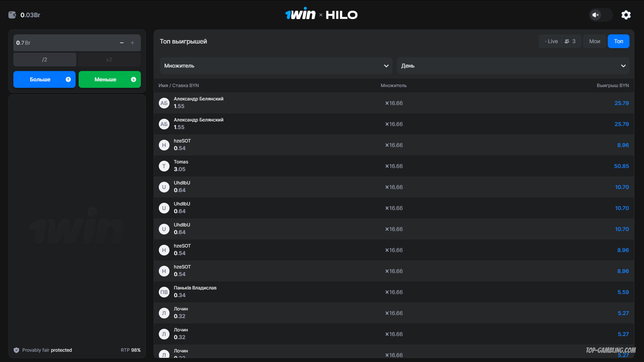Screen dimensions: 644x362
Task: Double the bet using x2
Action: (109, 60)
